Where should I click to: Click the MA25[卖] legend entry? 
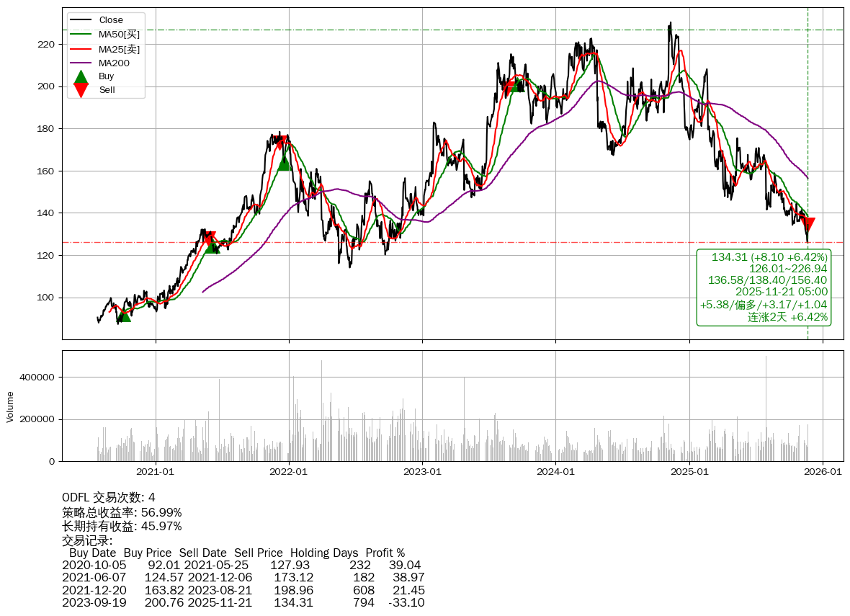pos(119,49)
